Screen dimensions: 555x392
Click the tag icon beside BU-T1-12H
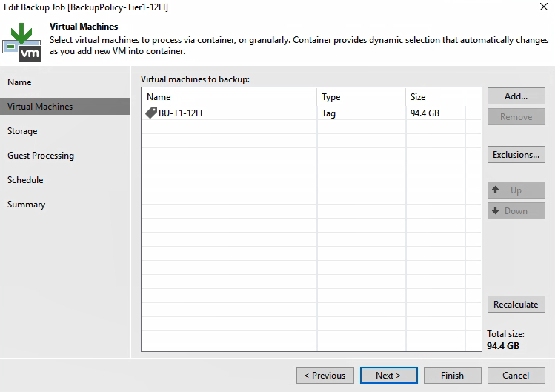click(151, 113)
